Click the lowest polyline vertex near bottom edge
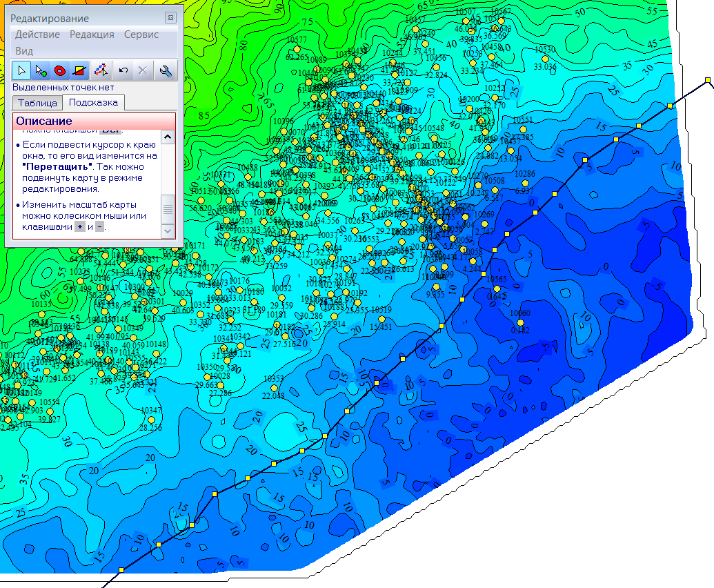The width and height of the screenshot is (714, 588). [x=121, y=570]
